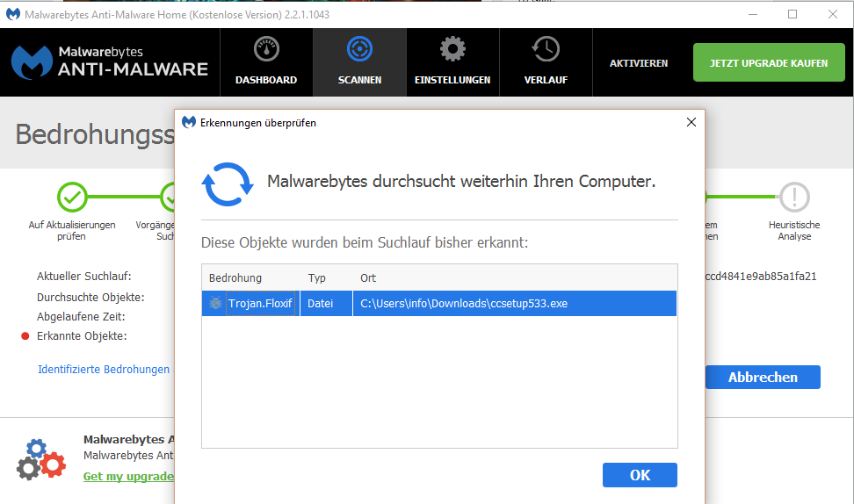Screen dimensions: 854x504
Task: Select the Trojan.Floxif threat row
Action: [x=439, y=303]
